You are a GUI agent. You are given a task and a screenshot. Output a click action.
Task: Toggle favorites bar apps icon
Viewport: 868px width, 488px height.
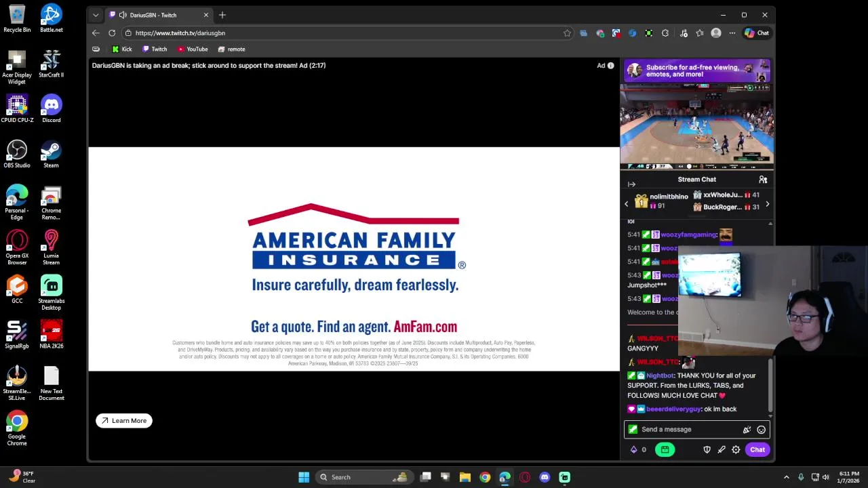[x=96, y=49]
